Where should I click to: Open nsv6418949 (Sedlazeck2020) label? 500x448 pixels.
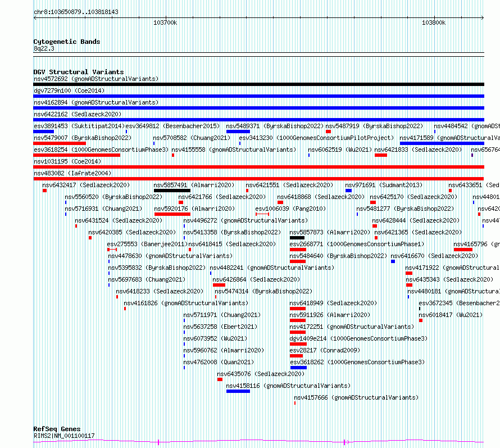pos(333,303)
